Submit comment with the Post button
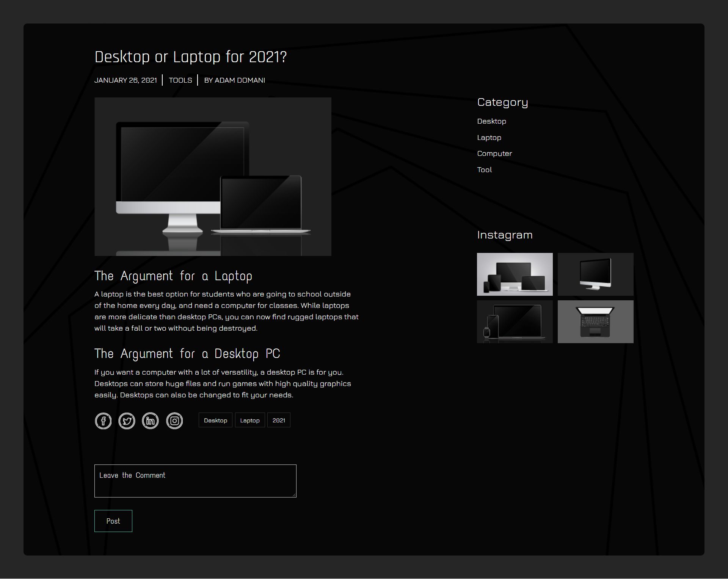 (x=113, y=521)
